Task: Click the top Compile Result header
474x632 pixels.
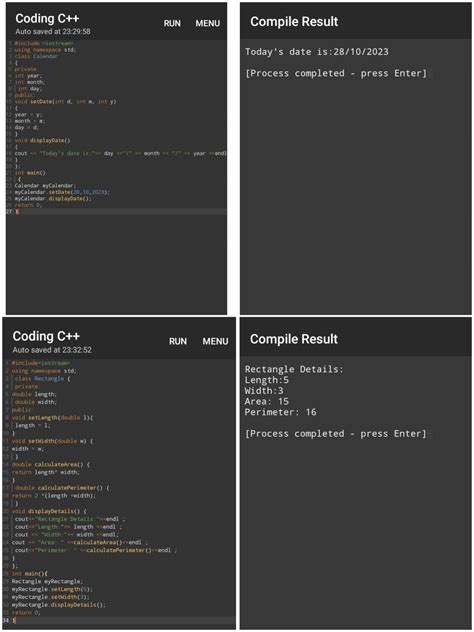Action: [x=294, y=22]
